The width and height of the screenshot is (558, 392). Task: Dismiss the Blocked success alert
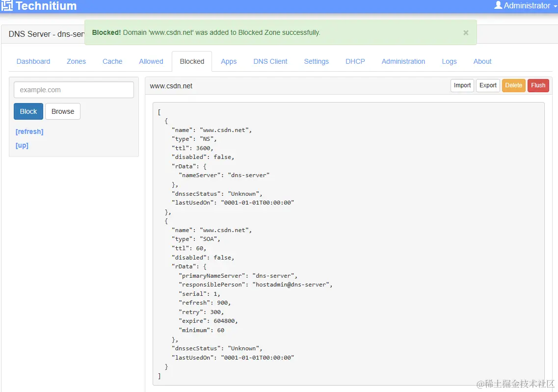[465, 33]
